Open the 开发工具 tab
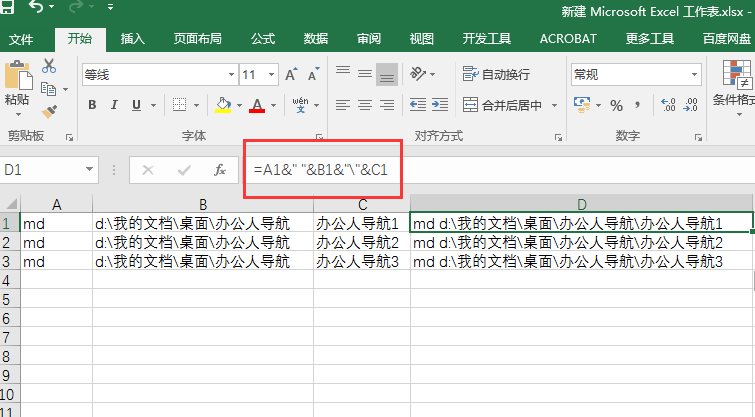Screen dimensions: 755x417 pyautogui.click(x=486, y=39)
